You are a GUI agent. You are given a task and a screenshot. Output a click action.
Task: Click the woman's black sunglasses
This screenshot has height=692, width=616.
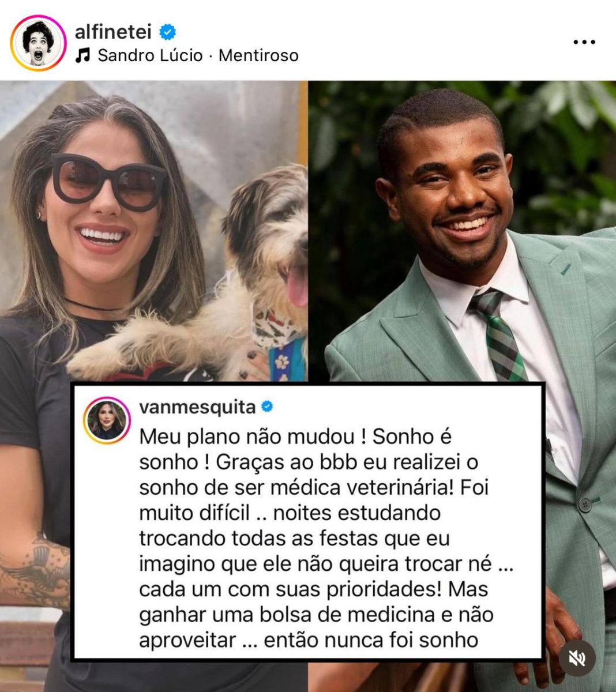[107, 182]
